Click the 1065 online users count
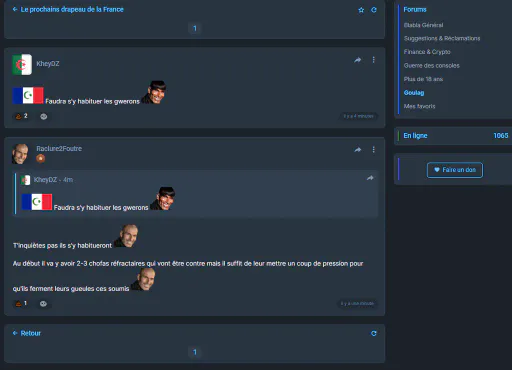Screen dimensions: 512x370 (501, 136)
